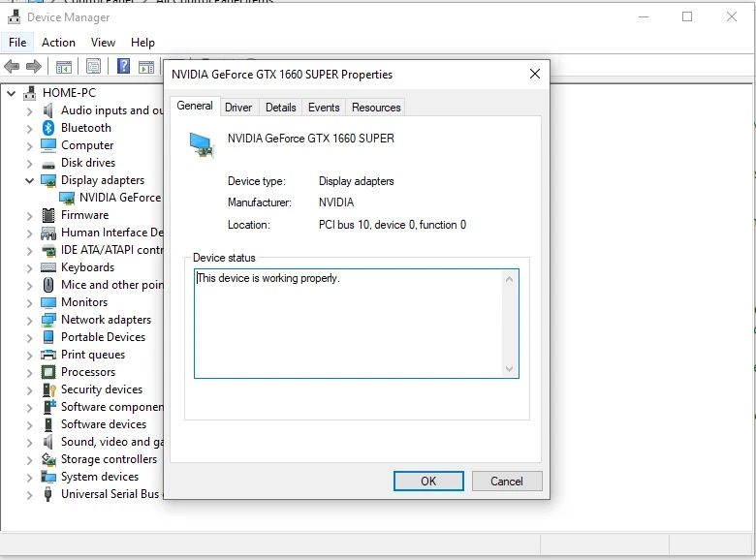Collapse the HOME-PC root node
Screen dimensions: 756x560
click(11, 93)
